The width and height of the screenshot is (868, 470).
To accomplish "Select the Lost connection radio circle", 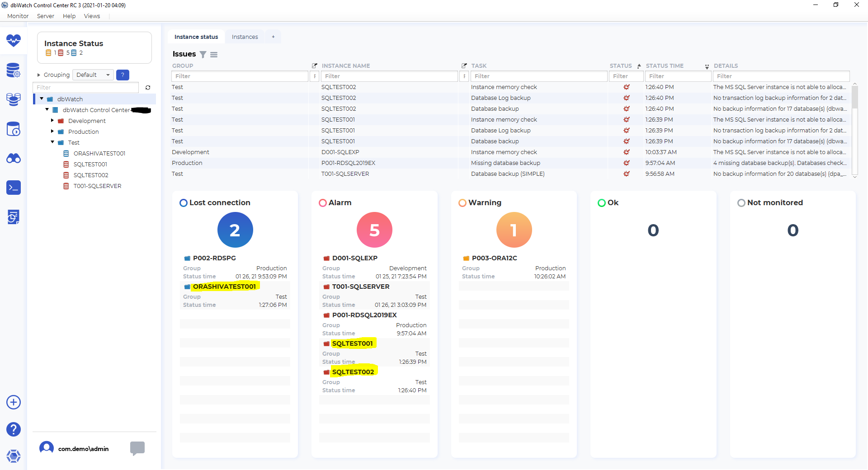I will pyautogui.click(x=184, y=203).
